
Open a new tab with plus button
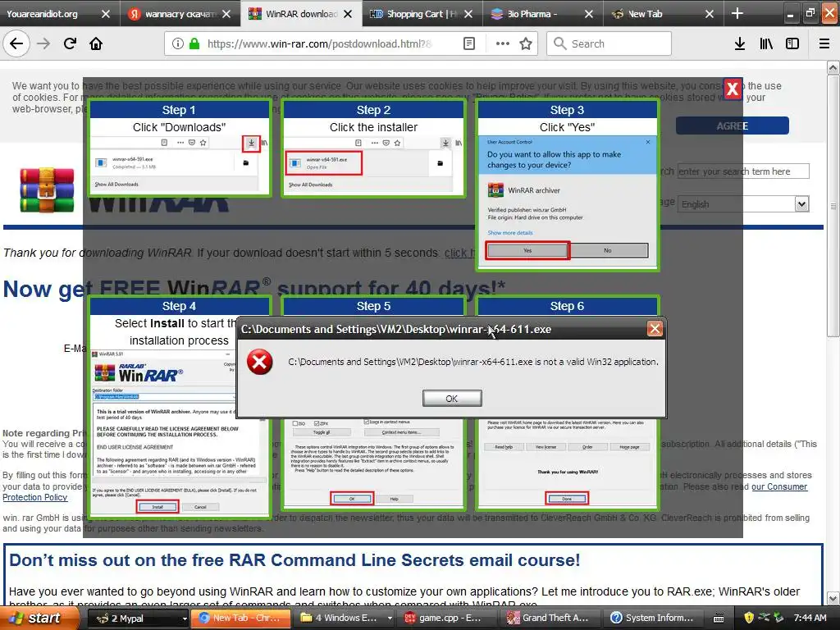point(737,13)
